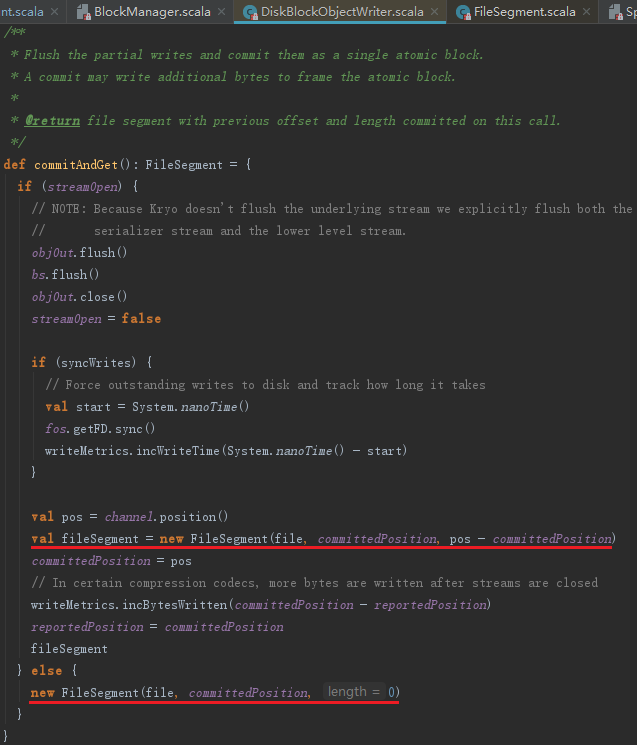This screenshot has width=637, height=745.
Task: Open the FileSegment.scala tab
Action: pos(524,11)
